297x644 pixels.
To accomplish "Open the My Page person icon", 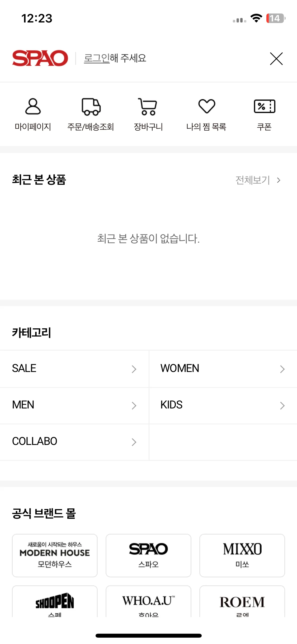I will 33,106.
